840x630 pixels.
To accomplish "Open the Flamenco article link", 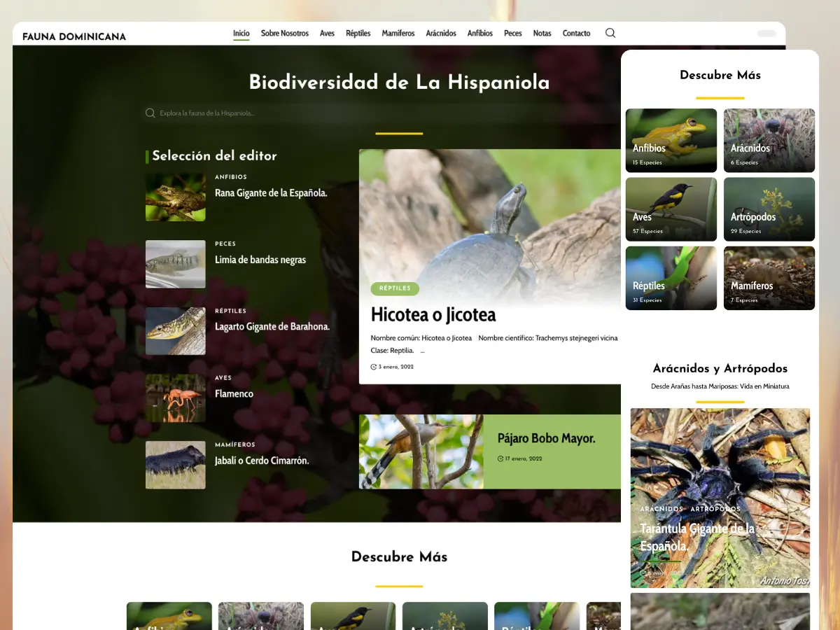I will tap(234, 393).
